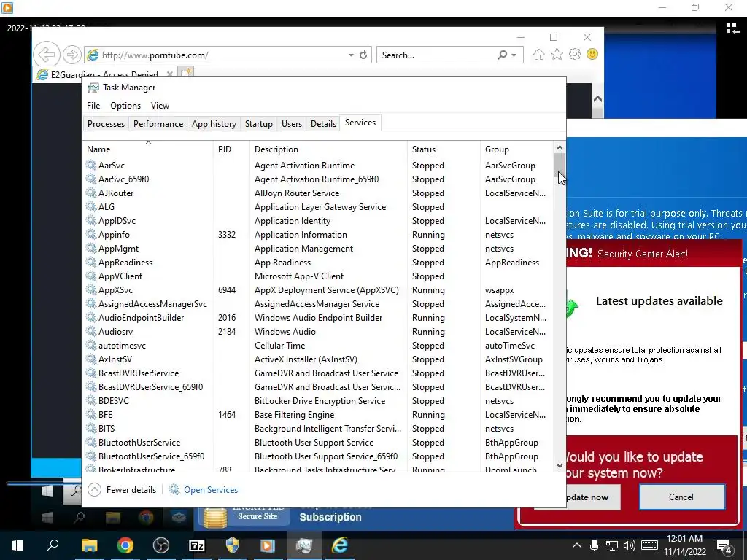Switch to the Startup tab

[x=259, y=124]
